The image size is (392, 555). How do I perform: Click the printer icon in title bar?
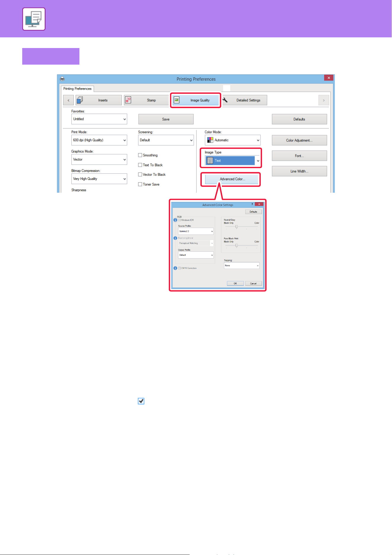coord(62,79)
